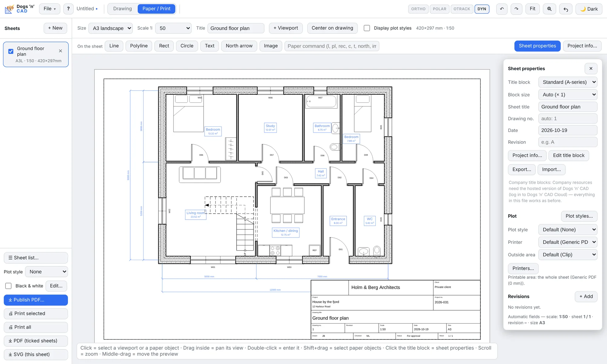Click the + Add revision button
The image size is (607, 364).
pos(586,297)
